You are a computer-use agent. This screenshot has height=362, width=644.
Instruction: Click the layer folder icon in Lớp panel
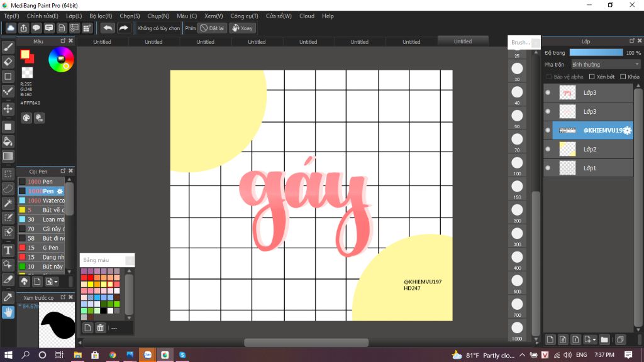coord(604,339)
